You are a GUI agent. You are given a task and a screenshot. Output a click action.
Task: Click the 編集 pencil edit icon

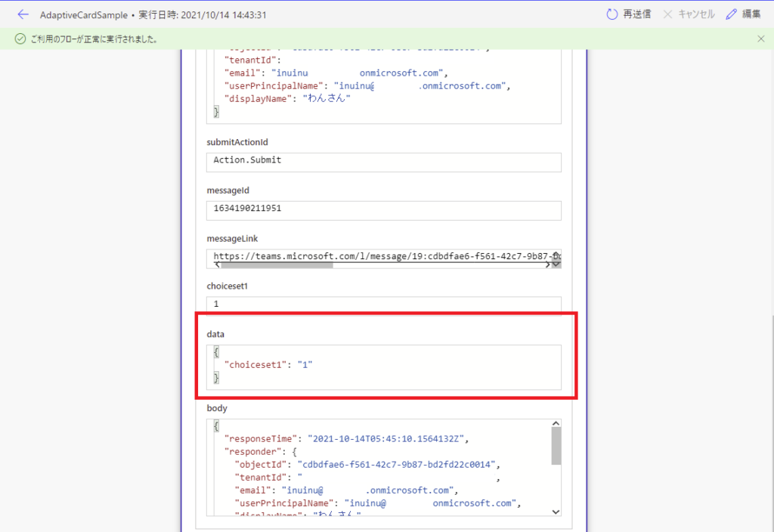[x=731, y=14]
